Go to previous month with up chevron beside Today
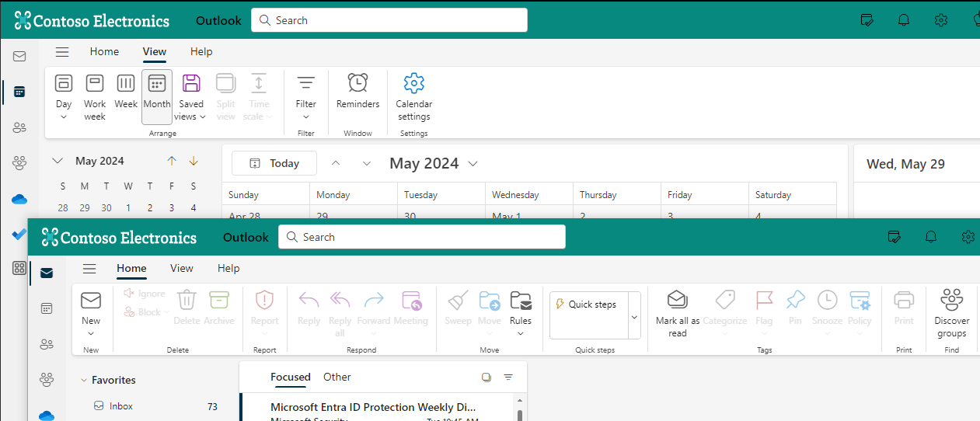Viewport: 980px width, 421px height. (336, 163)
